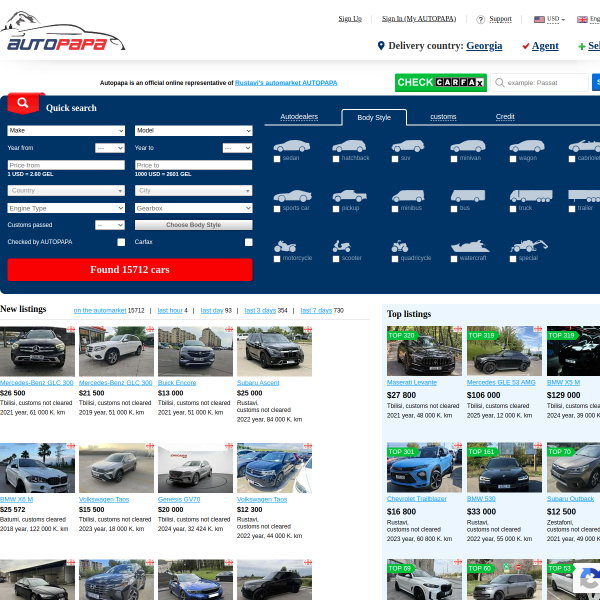Click the AUTOPAPA logo
This screenshot has height=600, width=600.
[63, 32]
